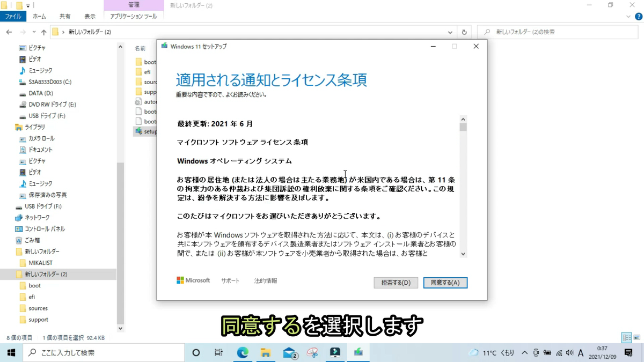The image size is (644, 362).
Task: Select ネットワーク in navigation pane
Action: (37, 218)
